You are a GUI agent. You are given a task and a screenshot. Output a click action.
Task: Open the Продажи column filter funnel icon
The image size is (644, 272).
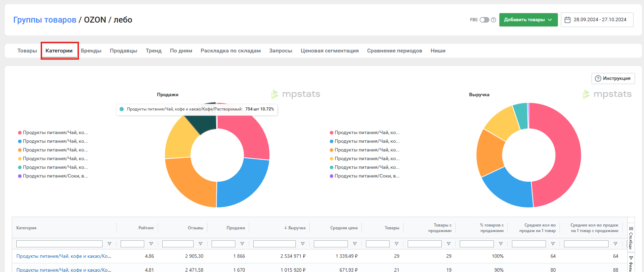pos(242,244)
